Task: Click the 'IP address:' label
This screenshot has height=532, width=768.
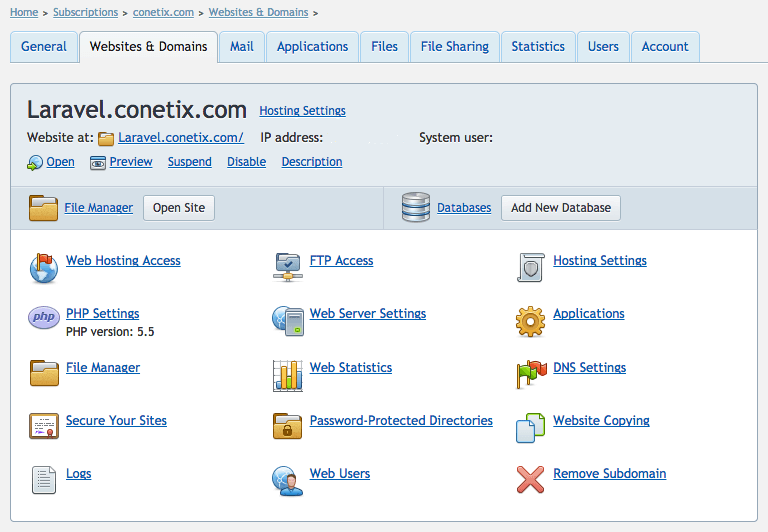Action: click(292, 138)
